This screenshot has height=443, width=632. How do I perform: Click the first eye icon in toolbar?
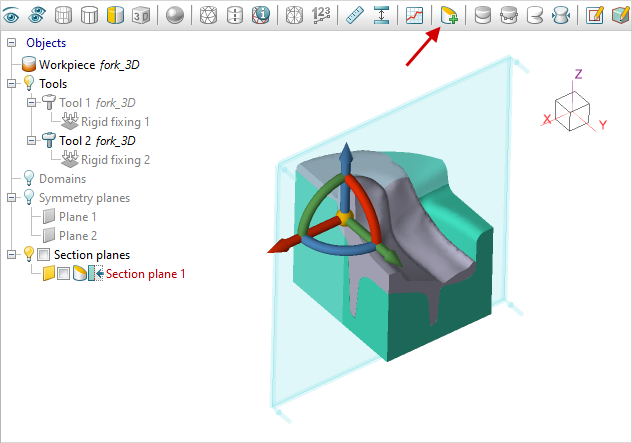tap(12, 15)
